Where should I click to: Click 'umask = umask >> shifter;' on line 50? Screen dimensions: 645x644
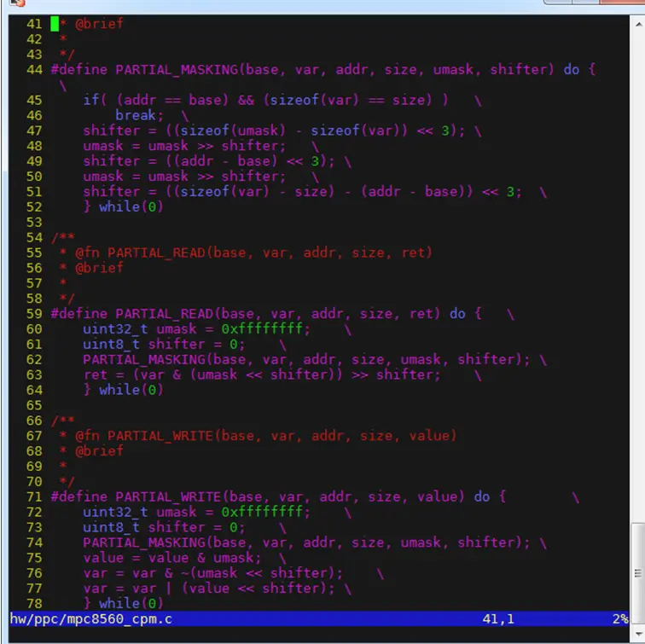click(x=184, y=177)
